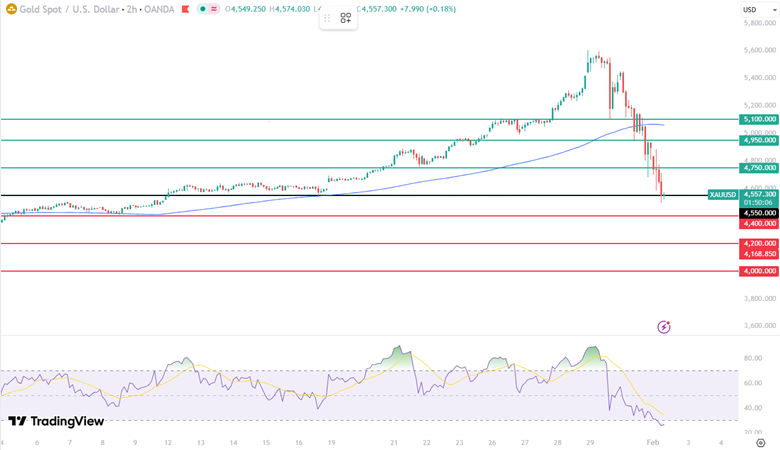Click the XAUUSD price label tag
780x450 pixels.
[721, 194]
